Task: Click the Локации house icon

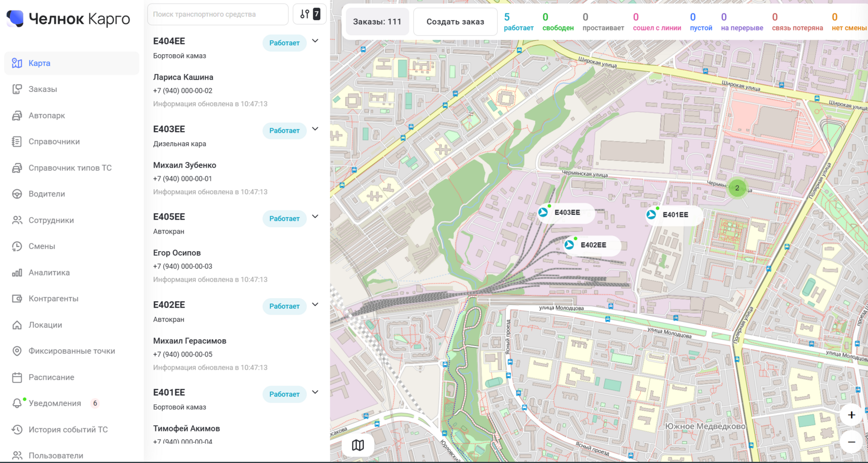Action: click(17, 325)
